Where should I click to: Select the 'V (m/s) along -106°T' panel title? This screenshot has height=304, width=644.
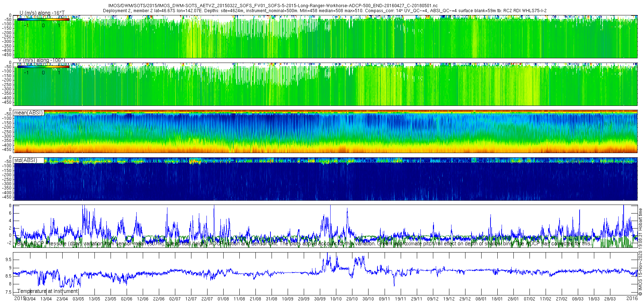pos(42,60)
